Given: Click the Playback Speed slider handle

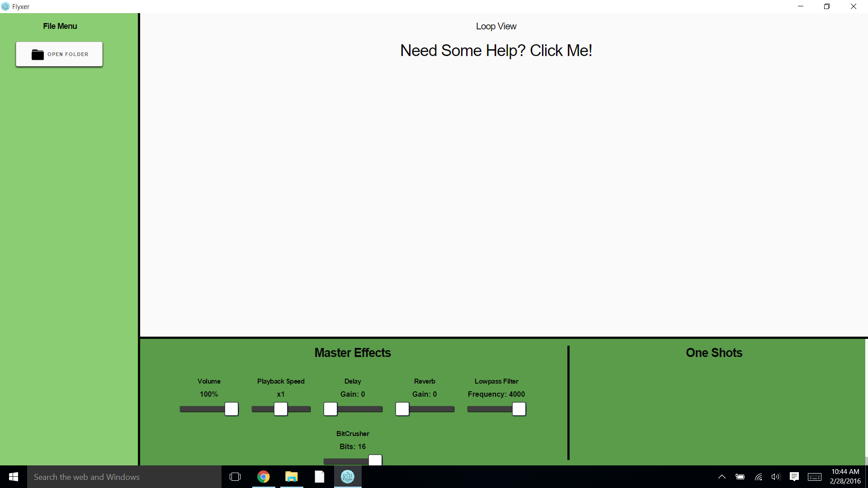Looking at the screenshot, I should [281, 409].
